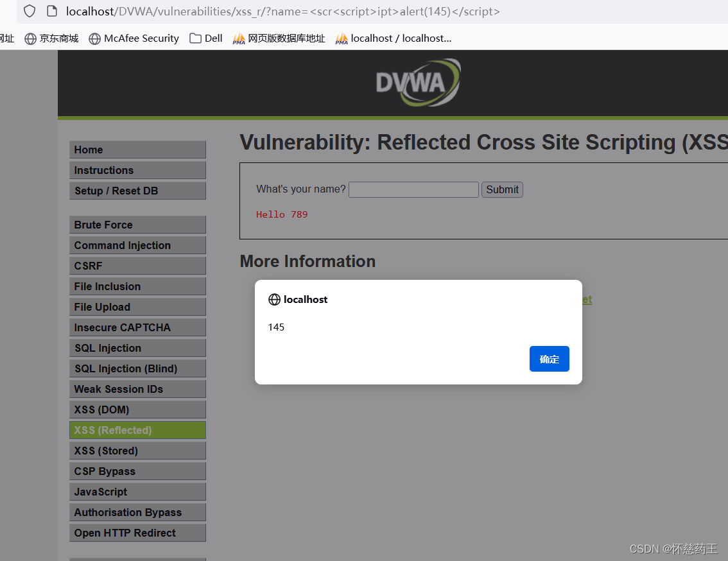Open the 京东商城 bookmark

click(x=51, y=39)
